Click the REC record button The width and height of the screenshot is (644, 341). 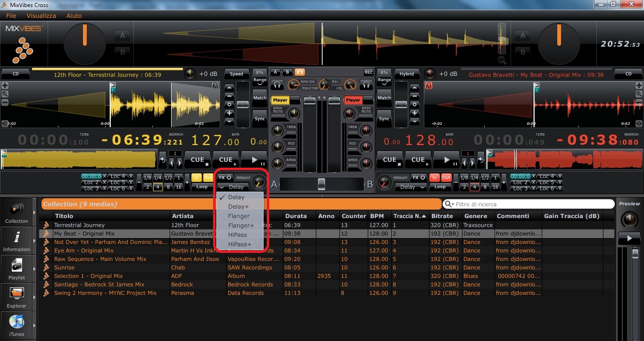coord(369,72)
